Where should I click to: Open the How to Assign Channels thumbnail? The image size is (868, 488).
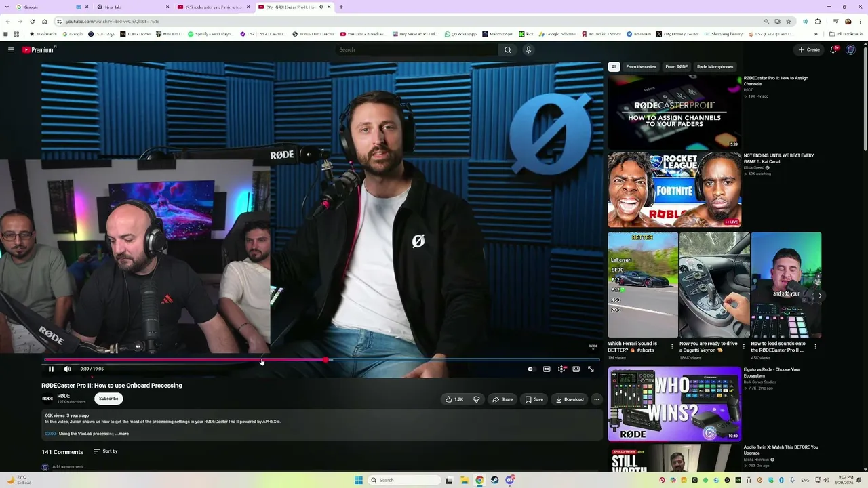674,112
